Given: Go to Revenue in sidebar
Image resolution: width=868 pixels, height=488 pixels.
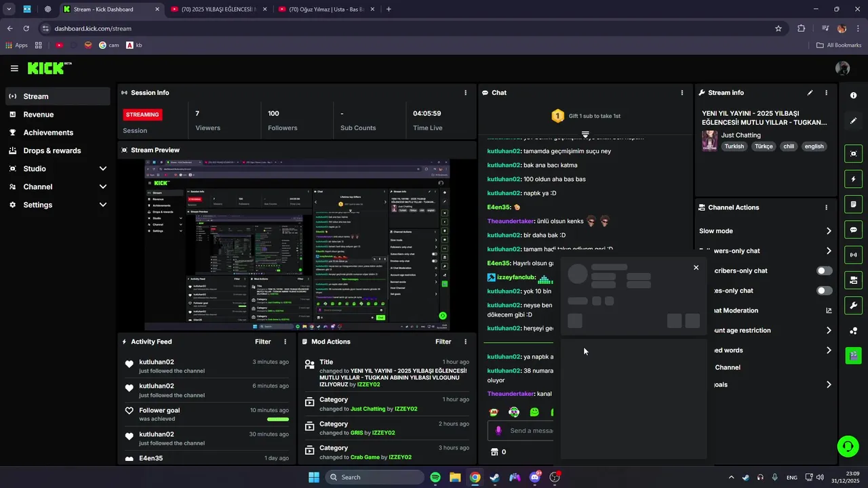Looking at the screenshot, I should point(58,115).
